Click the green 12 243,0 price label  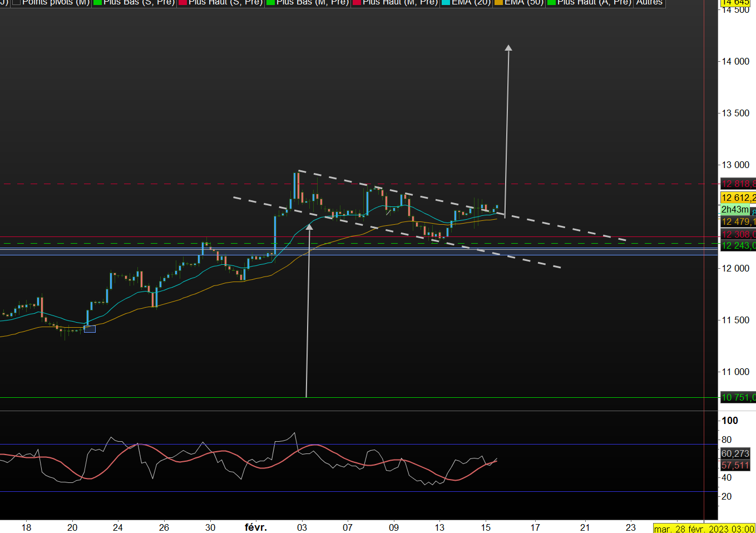tap(738, 245)
